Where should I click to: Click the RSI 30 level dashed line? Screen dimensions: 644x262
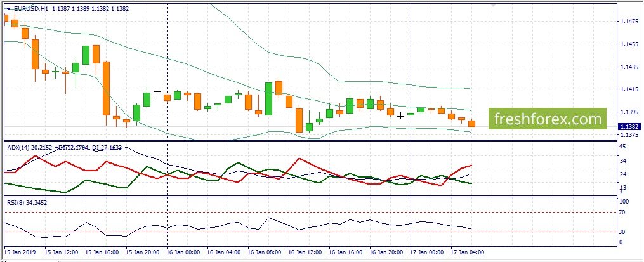310,232
